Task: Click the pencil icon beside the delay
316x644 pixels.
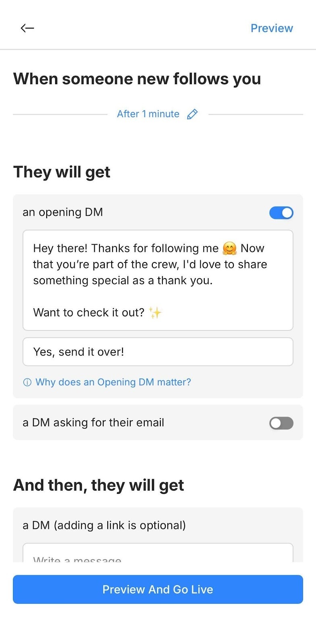Action: pyautogui.click(x=192, y=114)
